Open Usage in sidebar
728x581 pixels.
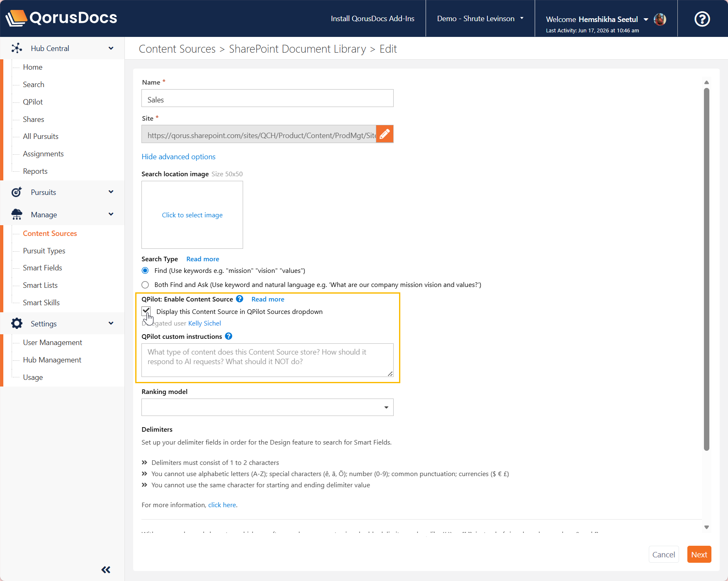click(x=33, y=377)
